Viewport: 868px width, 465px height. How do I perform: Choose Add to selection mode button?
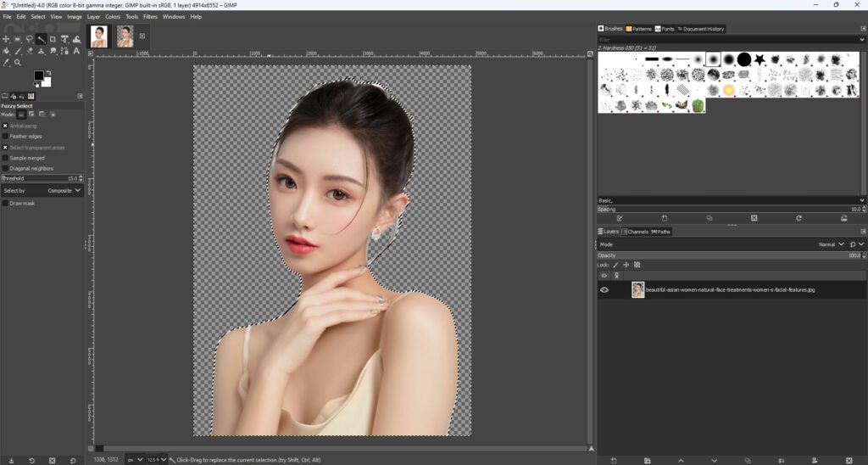point(32,115)
